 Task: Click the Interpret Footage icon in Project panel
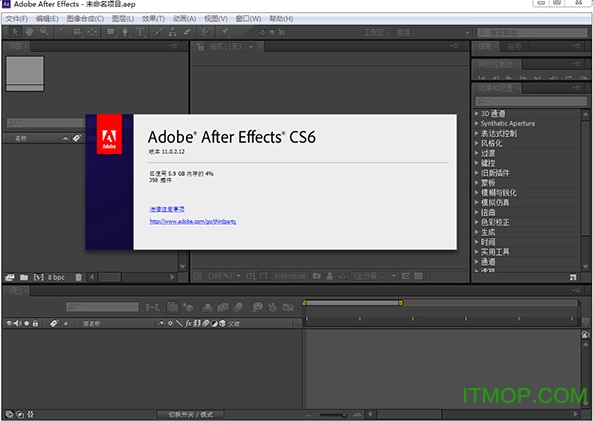10,277
